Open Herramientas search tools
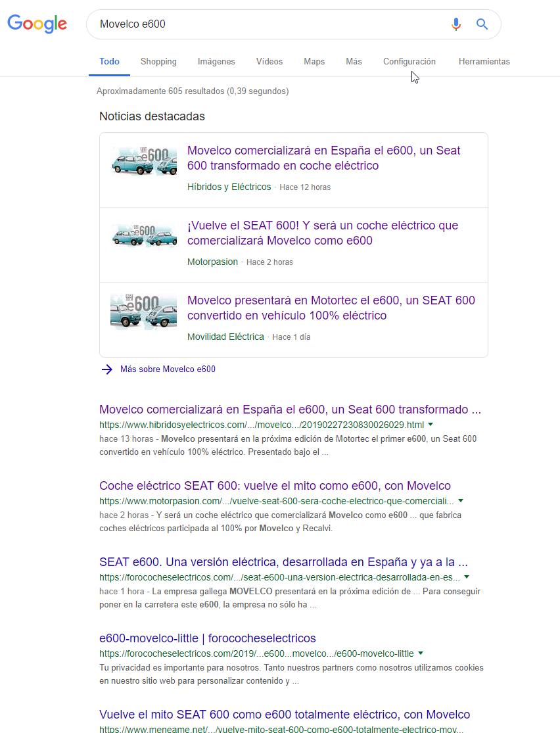 click(x=484, y=61)
